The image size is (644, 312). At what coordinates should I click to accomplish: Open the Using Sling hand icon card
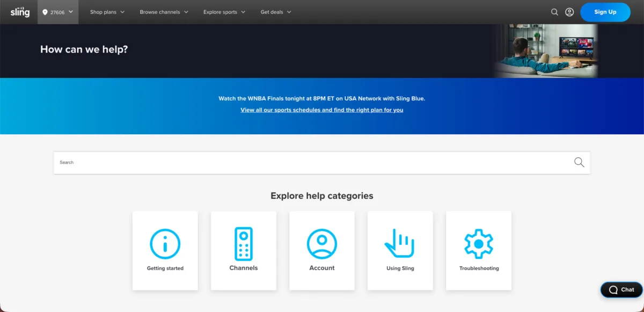click(x=400, y=250)
